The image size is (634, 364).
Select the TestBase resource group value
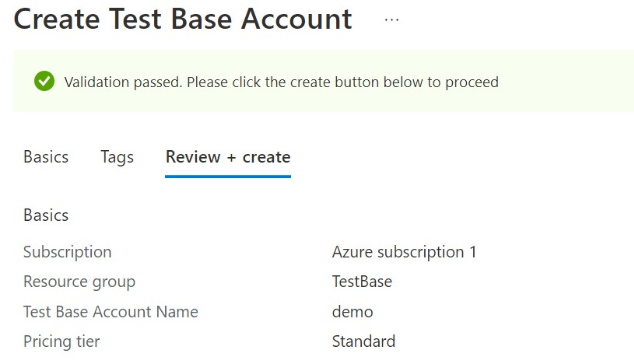click(x=362, y=281)
